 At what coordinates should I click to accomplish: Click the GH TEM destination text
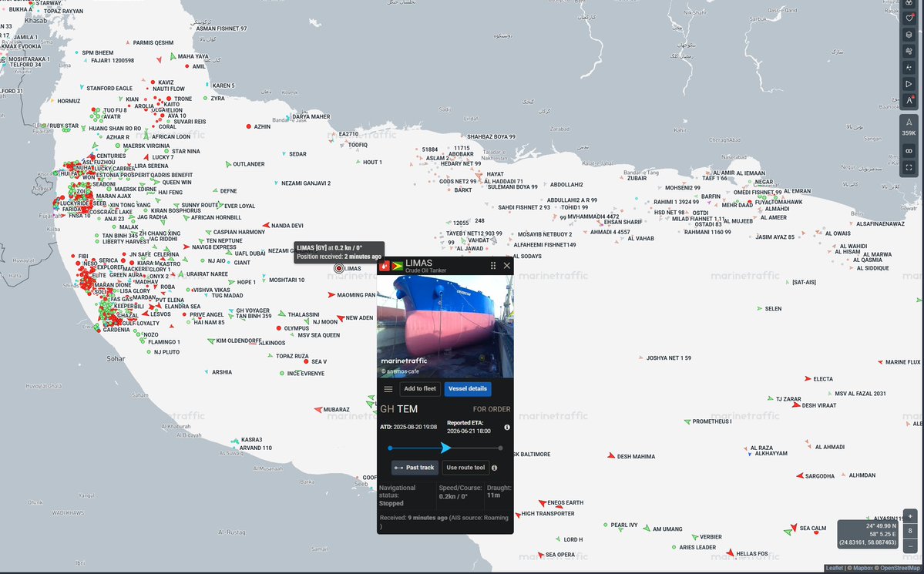398,409
